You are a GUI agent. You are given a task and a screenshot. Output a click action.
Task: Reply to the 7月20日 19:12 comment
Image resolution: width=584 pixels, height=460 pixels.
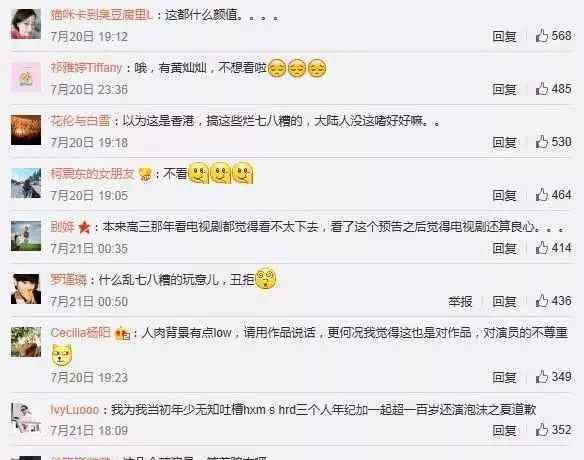click(504, 36)
